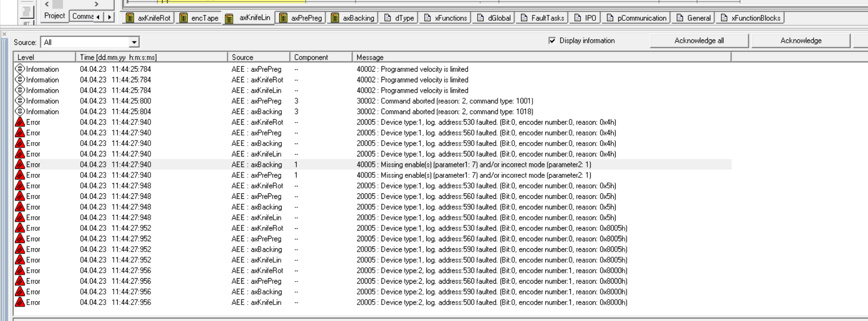Click the document icon on the xFunctionBlocks tab
Image resolution: width=868 pixels, height=321 pixels.
pos(724,18)
